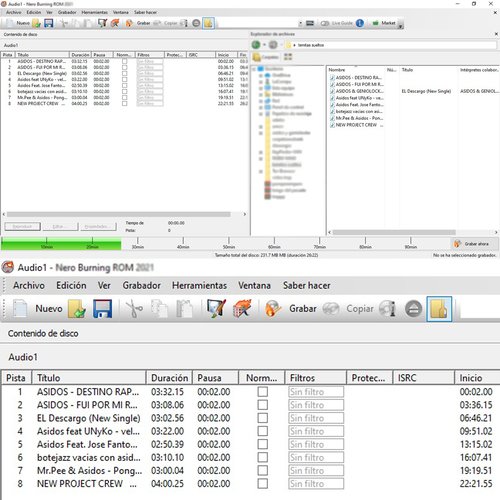The width and height of the screenshot is (500, 500).
Task: Open Sin filtro box for track 8 NEW PROJECT CREW, enlarged
Action: (316, 484)
